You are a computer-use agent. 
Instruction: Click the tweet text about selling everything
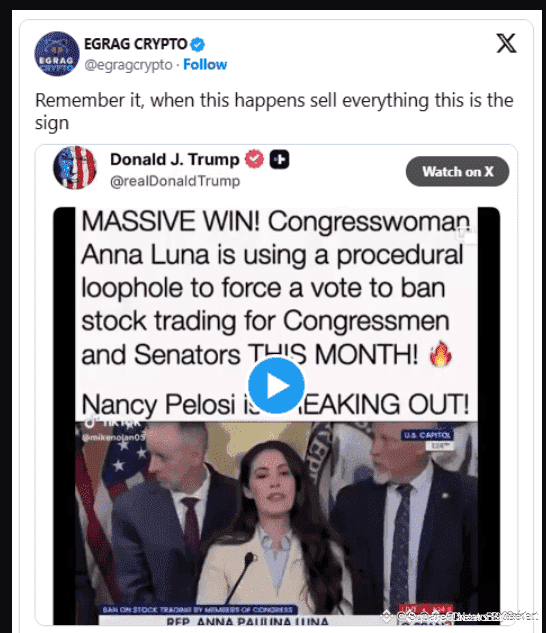274,111
